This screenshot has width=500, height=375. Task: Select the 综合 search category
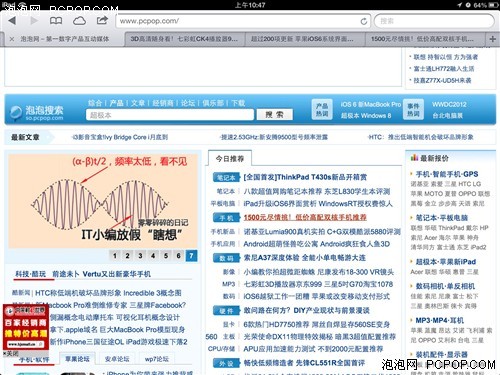(95, 103)
